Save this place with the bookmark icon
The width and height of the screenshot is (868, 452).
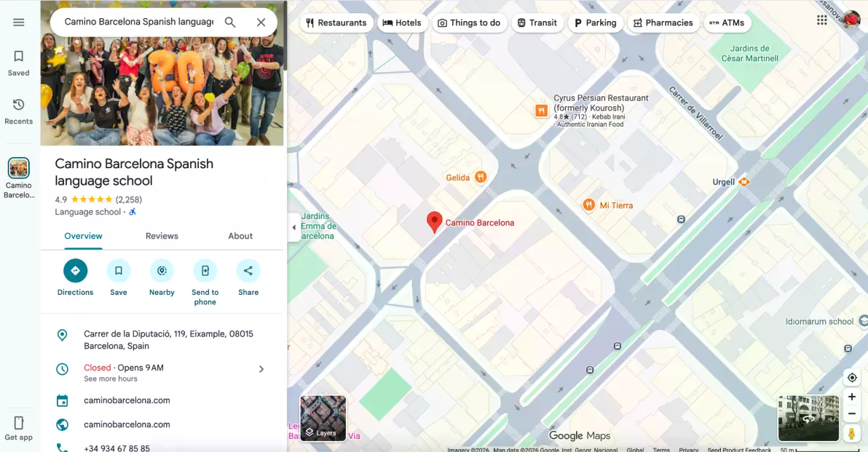point(119,271)
